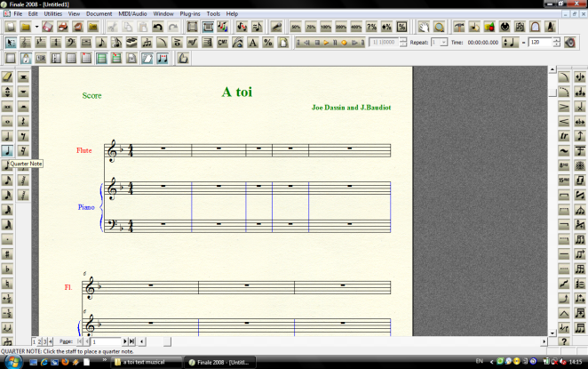The height and width of the screenshot is (369, 588).
Task: Select the Lyrics quill tool
Action: [238, 43]
